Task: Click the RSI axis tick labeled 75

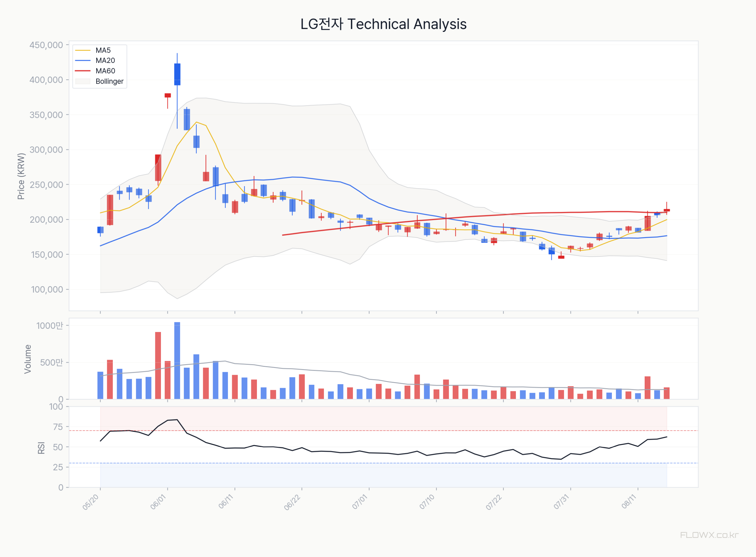Action: point(58,427)
